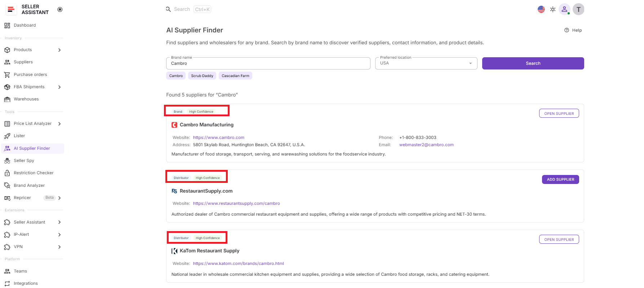Viewport: 644px width, 288px height.
Task: Click the purple Search button
Action: (x=533, y=63)
